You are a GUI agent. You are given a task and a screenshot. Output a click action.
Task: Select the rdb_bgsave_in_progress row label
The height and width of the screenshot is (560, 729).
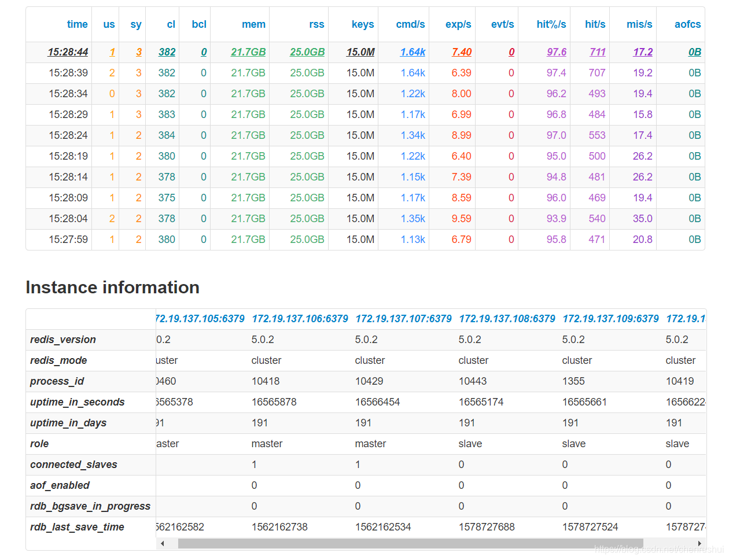pyautogui.click(x=90, y=506)
